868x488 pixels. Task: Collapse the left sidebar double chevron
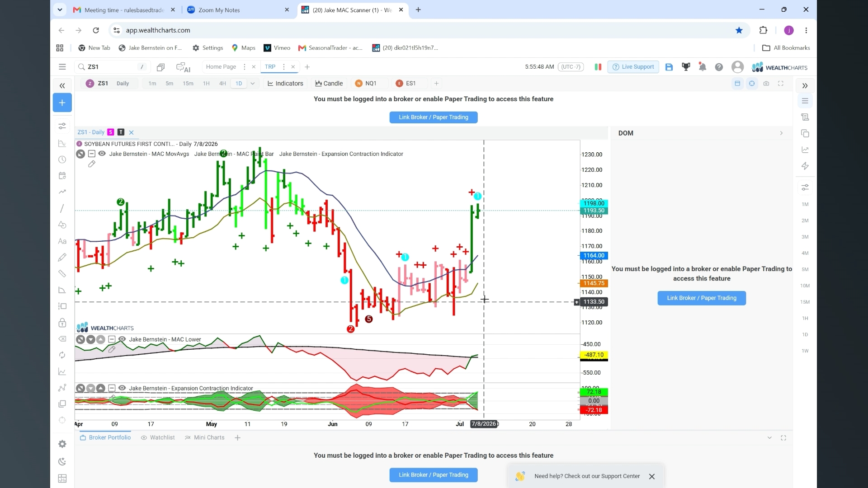coord(62,85)
